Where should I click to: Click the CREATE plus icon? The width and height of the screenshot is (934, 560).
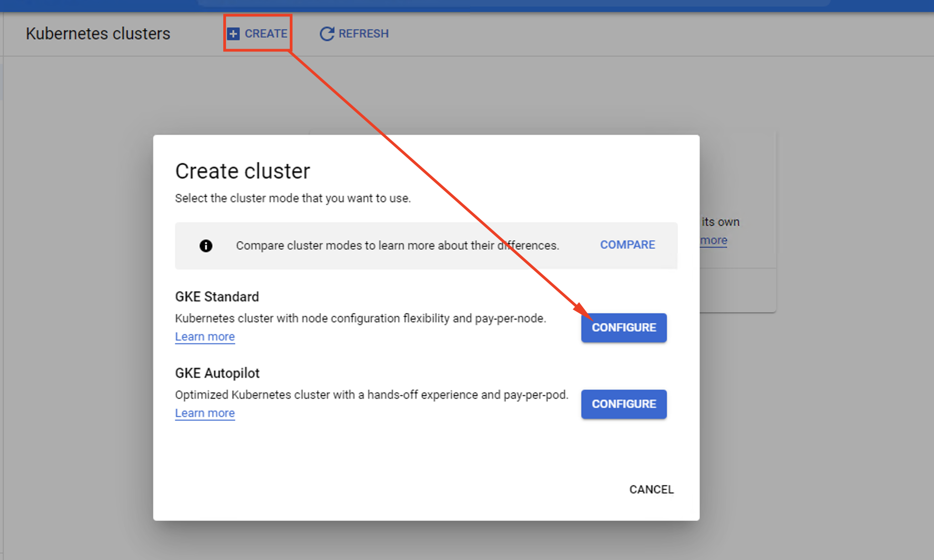pyautogui.click(x=233, y=34)
